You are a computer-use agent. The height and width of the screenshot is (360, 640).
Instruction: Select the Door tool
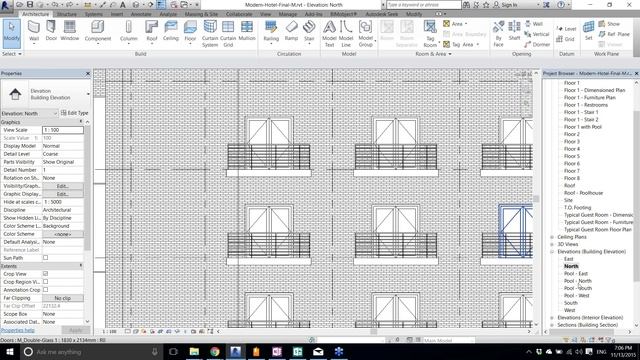point(51,31)
